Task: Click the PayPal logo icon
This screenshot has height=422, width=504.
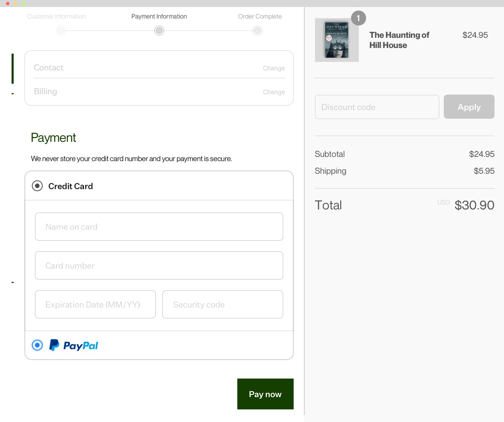Action: pyautogui.click(x=73, y=345)
